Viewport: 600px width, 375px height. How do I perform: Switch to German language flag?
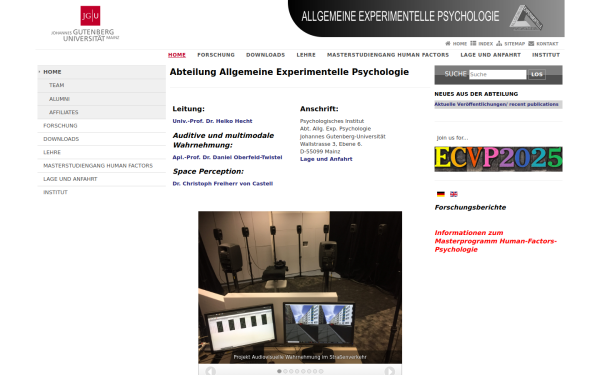pos(441,194)
